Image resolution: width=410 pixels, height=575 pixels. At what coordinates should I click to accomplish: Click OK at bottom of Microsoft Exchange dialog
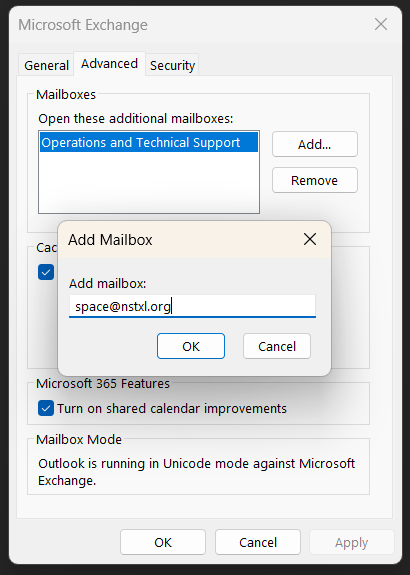163,542
